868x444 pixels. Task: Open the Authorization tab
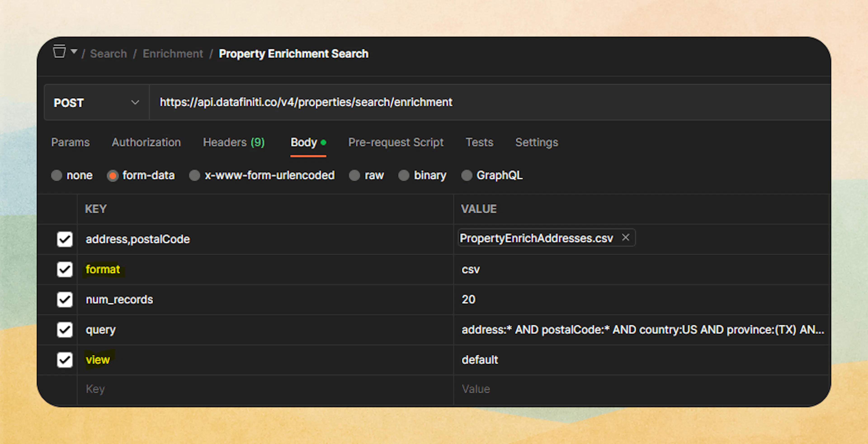click(x=146, y=142)
